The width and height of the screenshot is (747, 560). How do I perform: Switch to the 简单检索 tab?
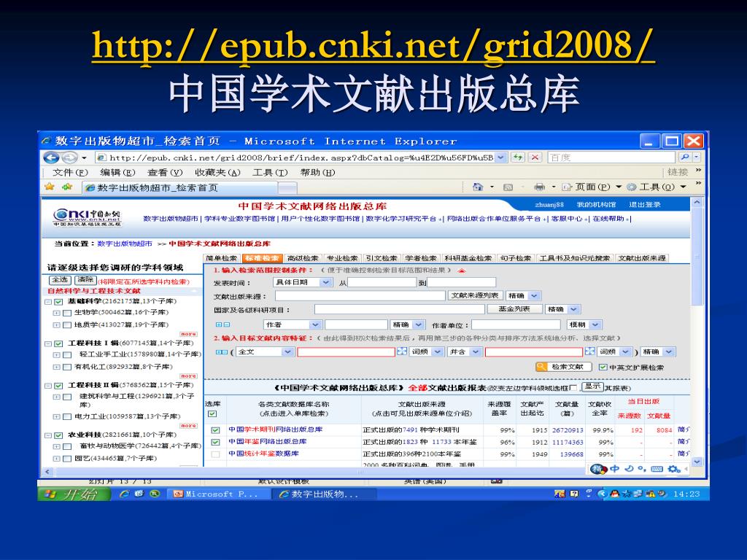222,258
